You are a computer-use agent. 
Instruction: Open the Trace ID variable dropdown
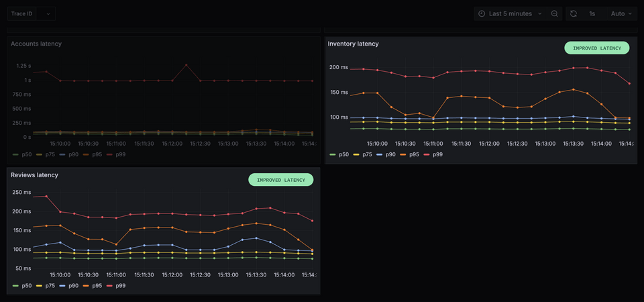pos(46,13)
